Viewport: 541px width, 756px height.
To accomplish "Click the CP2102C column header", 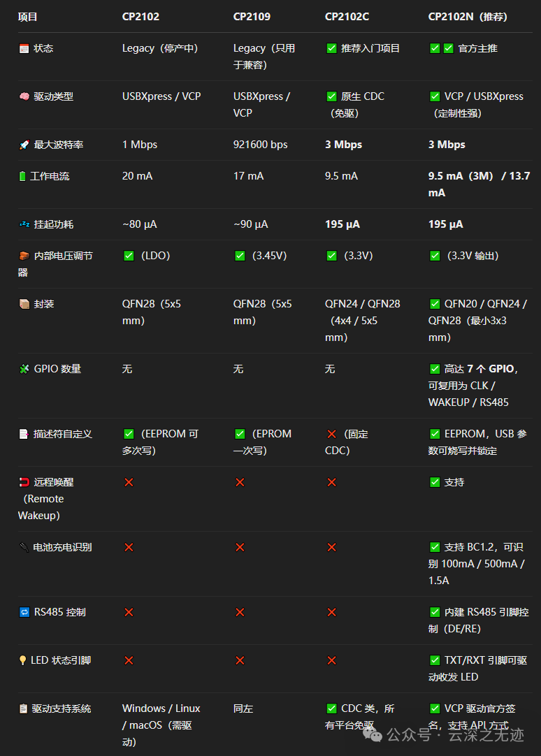I will (x=347, y=17).
